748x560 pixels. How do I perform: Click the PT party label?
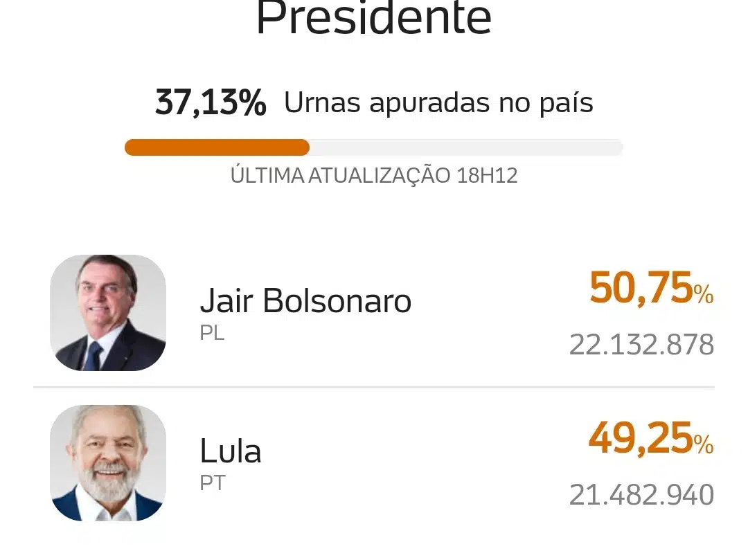pos(213,483)
